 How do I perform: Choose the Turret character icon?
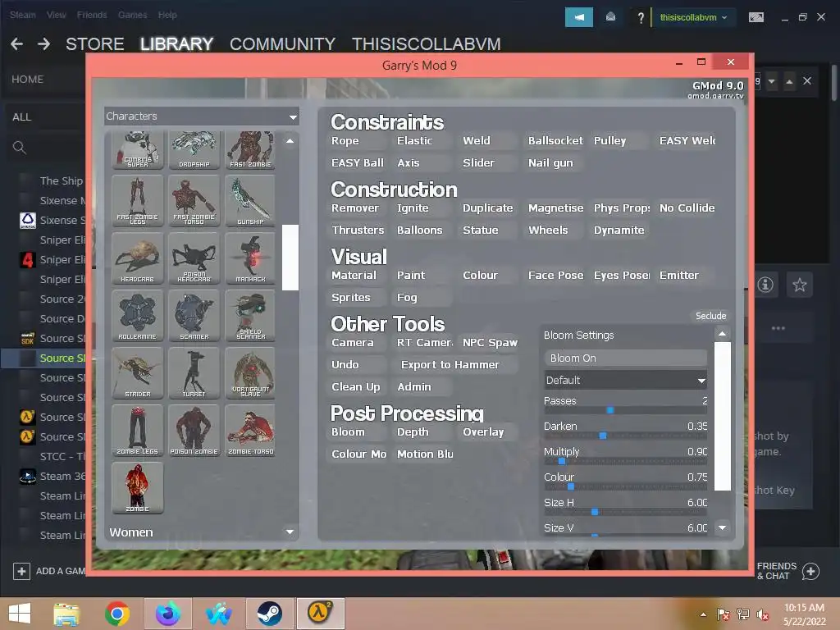pyautogui.click(x=194, y=373)
